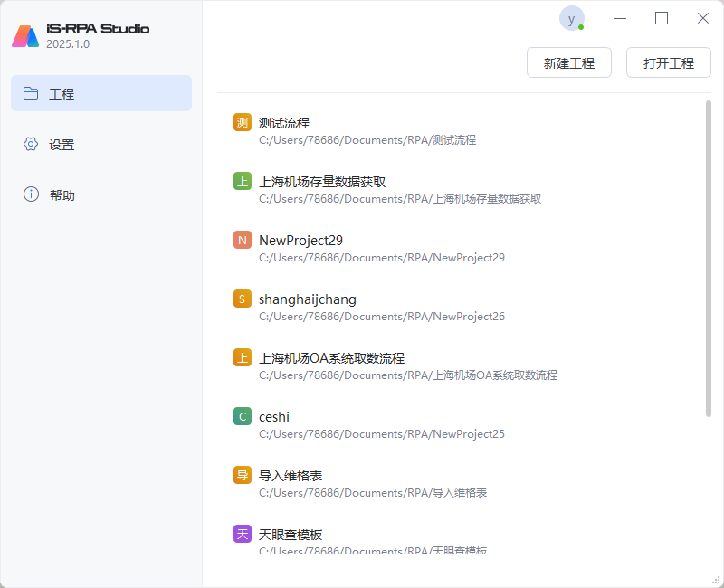This screenshot has height=588, width=724.
Task: Open the 上海机场OA系统取数流程 project
Action: (331, 358)
